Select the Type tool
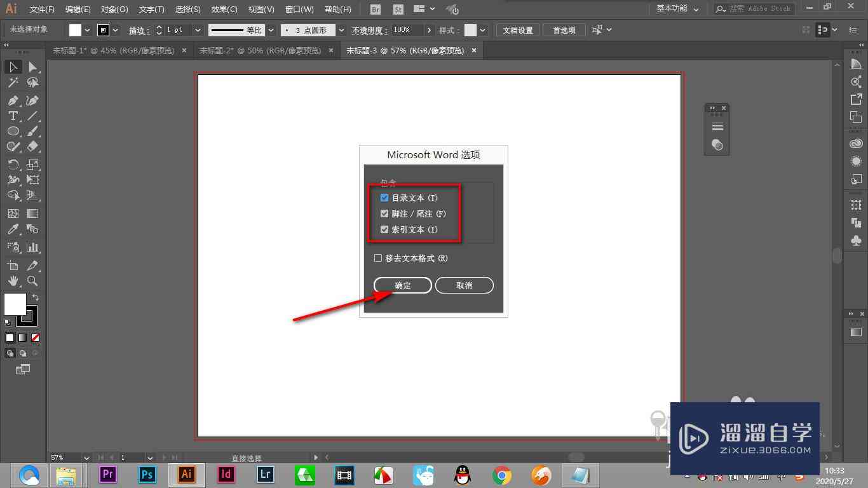Image resolution: width=868 pixels, height=488 pixels. coord(13,116)
